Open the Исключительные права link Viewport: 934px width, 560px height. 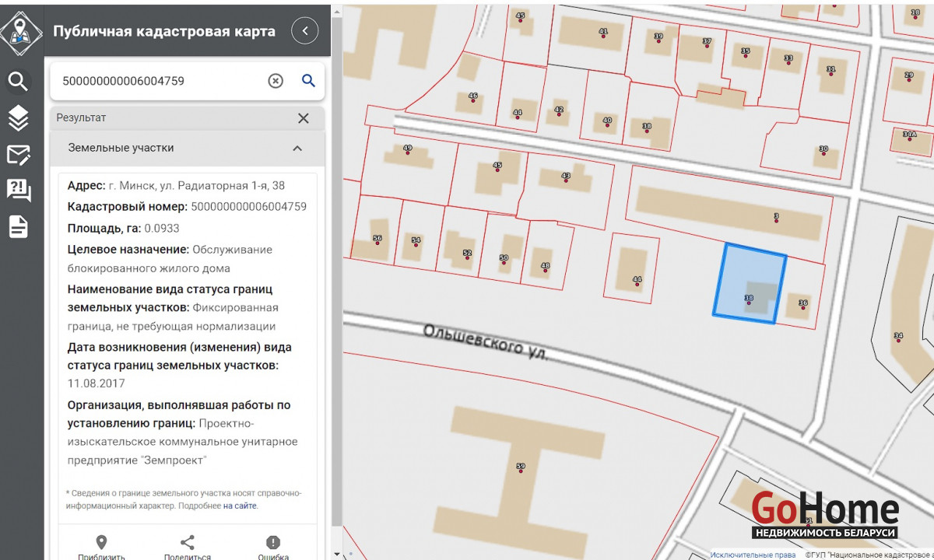pos(753,555)
